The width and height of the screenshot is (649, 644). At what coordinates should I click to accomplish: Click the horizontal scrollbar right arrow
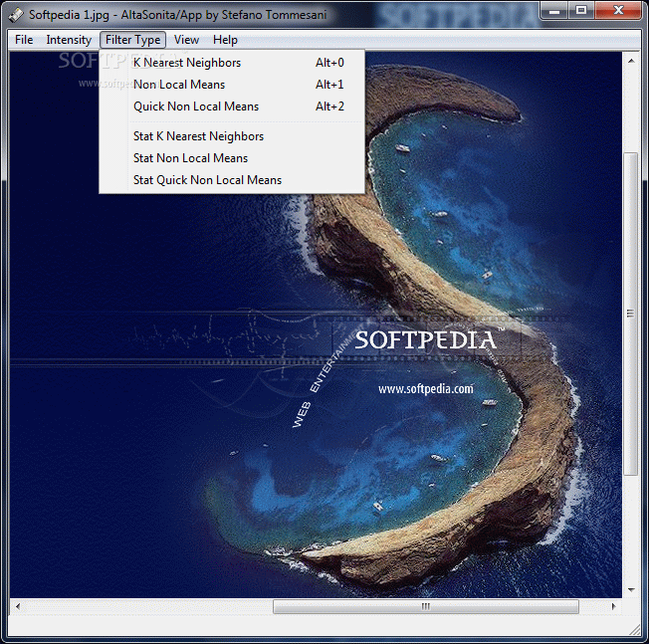click(614, 607)
